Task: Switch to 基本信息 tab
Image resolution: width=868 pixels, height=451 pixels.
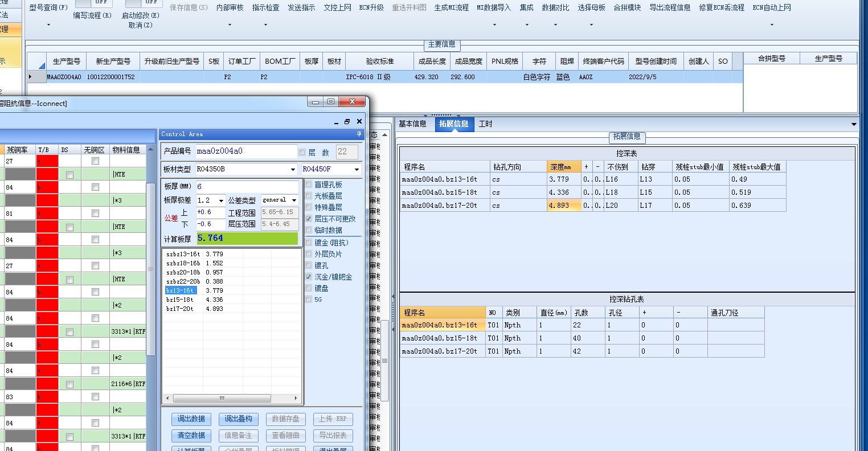Action: tap(412, 124)
